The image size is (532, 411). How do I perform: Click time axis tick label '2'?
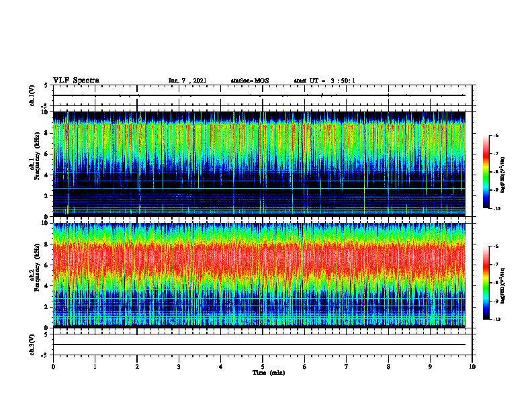point(137,367)
